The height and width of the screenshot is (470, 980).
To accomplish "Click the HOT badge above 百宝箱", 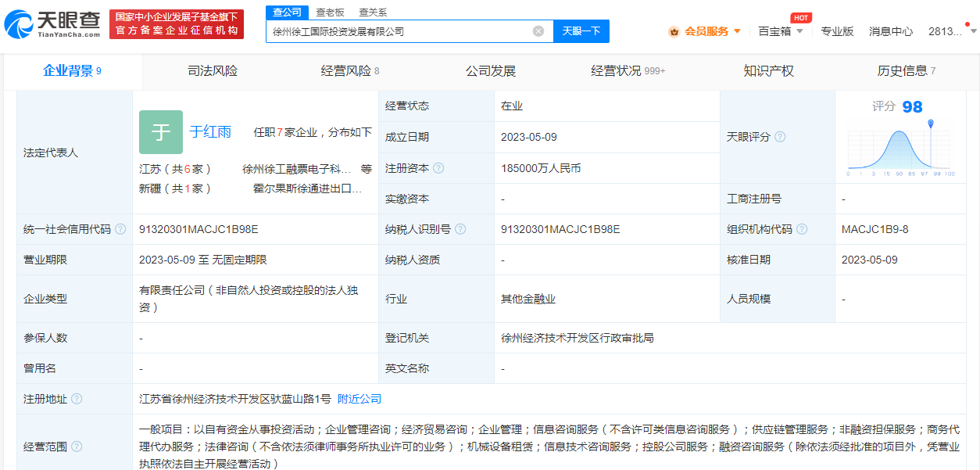I will click(x=800, y=18).
